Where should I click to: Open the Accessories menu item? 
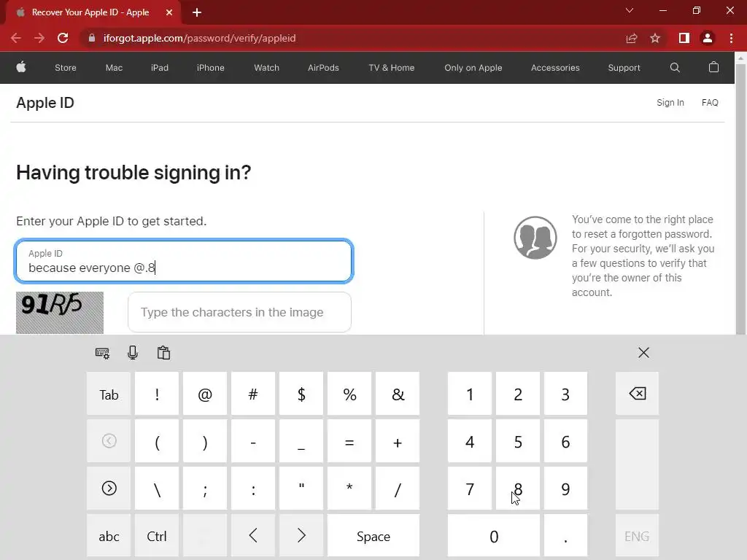click(x=555, y=68)
